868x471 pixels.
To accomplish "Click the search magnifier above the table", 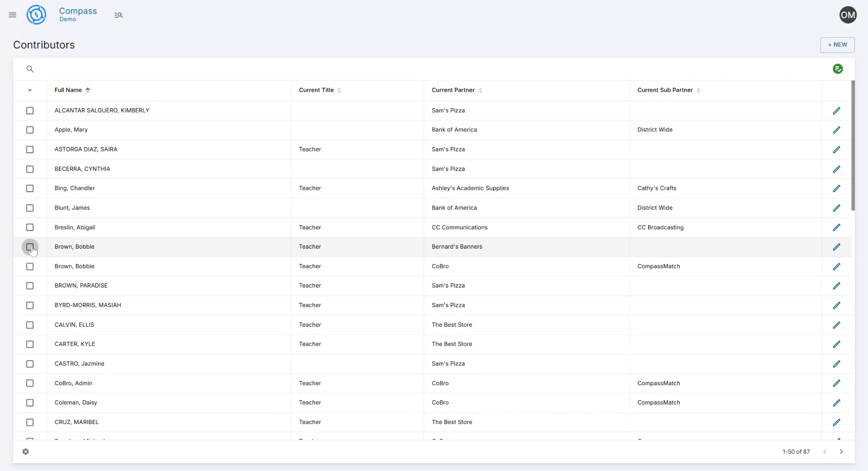I will pyautogui.click(x=30, y=69).
